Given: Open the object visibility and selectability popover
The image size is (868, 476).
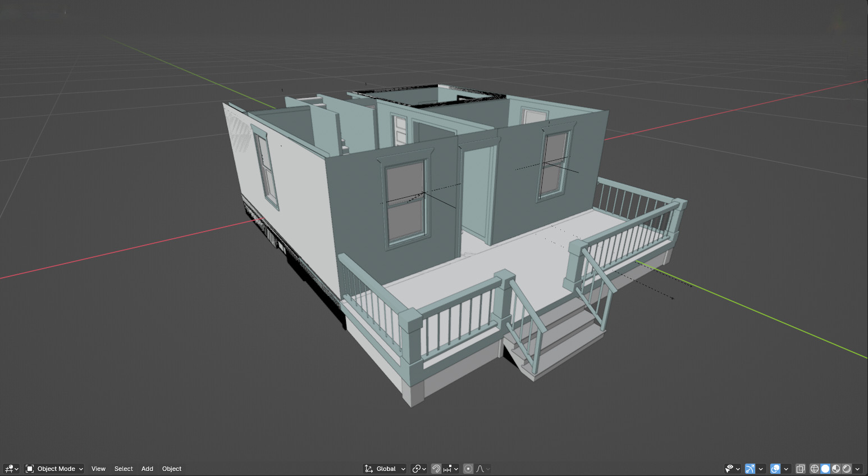Looking at the screenshot, I should [x=732, y=469].
